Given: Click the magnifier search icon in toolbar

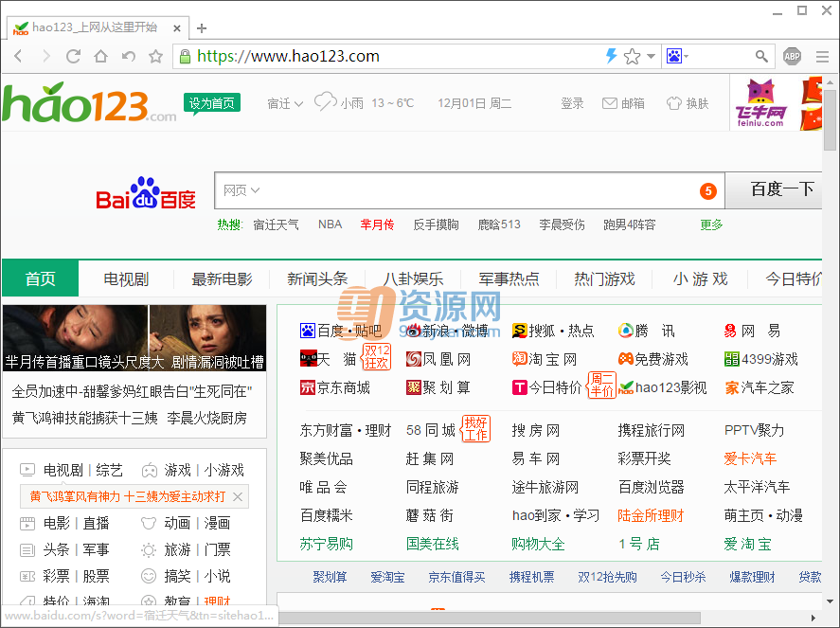Looking at the screenshot, I should point(761,56).
